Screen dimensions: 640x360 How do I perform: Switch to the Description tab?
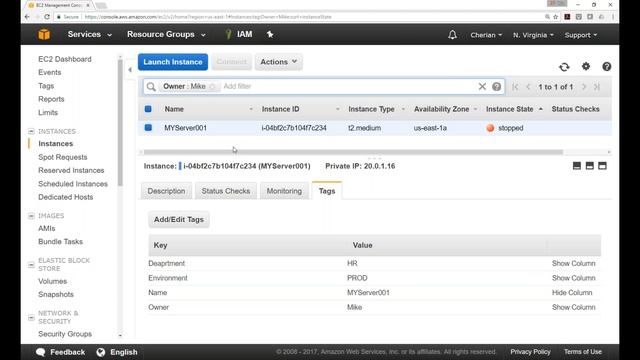tap(166, 191)
